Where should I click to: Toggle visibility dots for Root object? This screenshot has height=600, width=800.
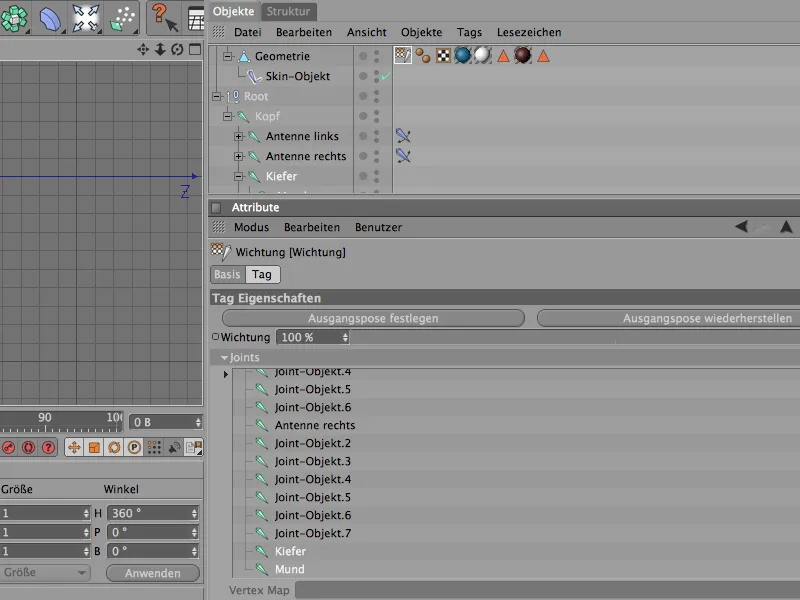(x=377, y=96)
